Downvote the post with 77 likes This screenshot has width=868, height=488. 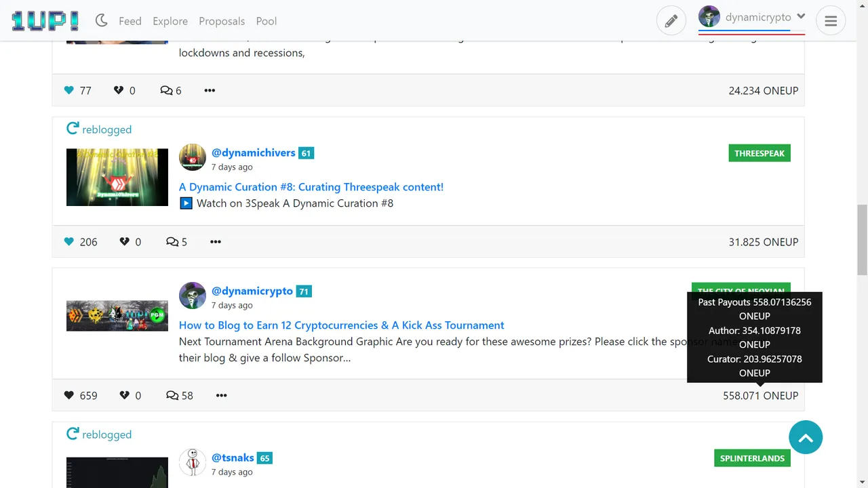[119, 90]
